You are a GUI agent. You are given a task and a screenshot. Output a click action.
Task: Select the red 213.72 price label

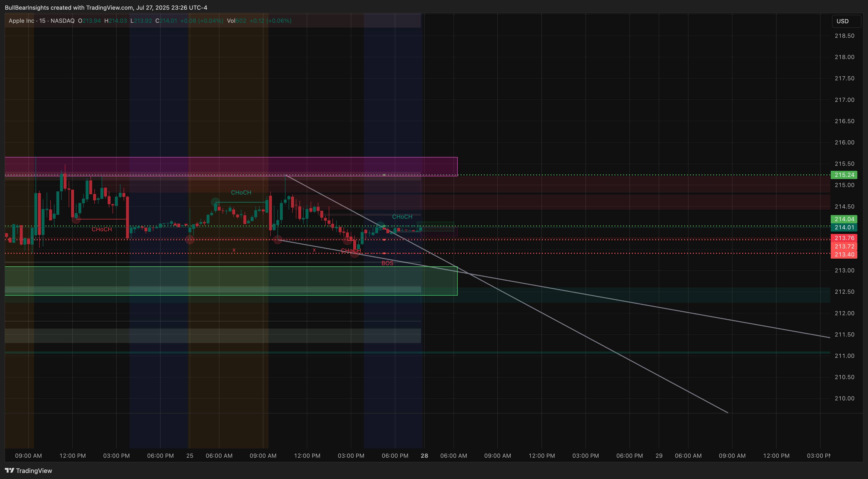[844, 247]
